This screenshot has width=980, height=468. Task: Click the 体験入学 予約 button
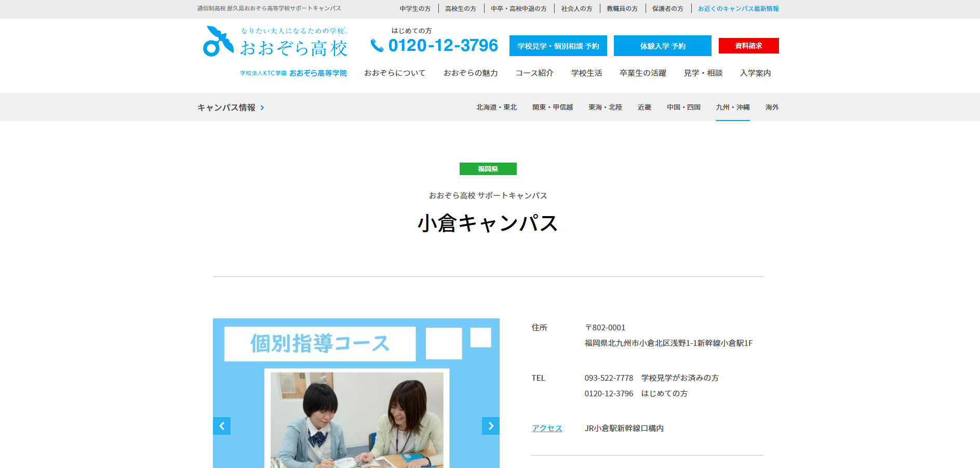click(x=662, y=46)
